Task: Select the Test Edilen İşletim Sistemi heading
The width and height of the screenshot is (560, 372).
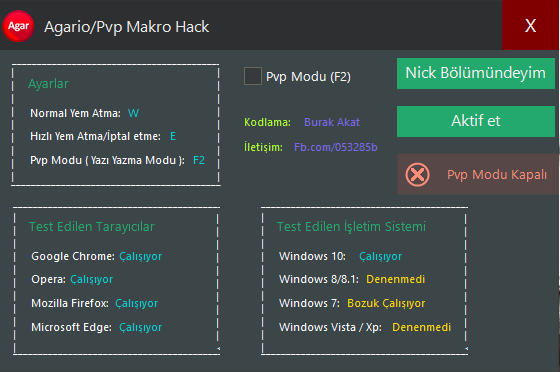Action: (x=351, y=227)
